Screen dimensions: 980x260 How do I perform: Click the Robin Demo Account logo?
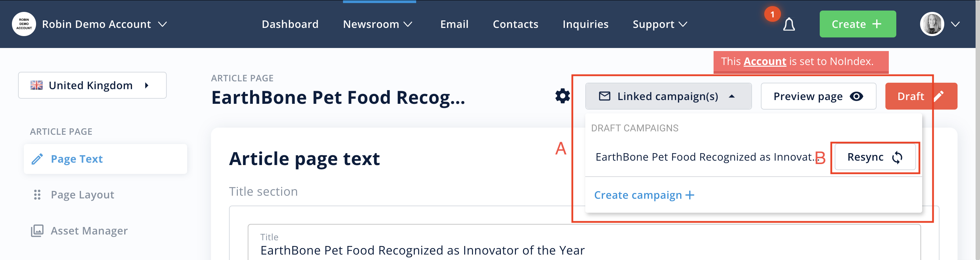(24, 24)
